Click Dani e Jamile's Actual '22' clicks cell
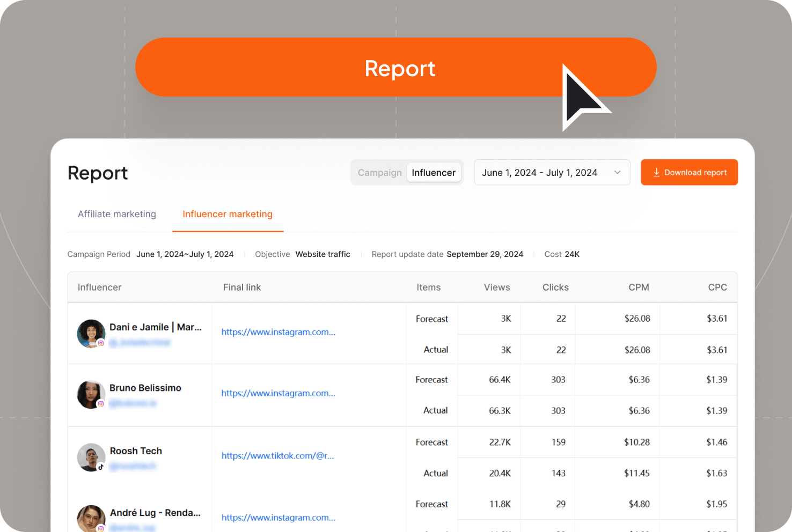The height and width of the screenshot is (532, 792). point(561,350)
